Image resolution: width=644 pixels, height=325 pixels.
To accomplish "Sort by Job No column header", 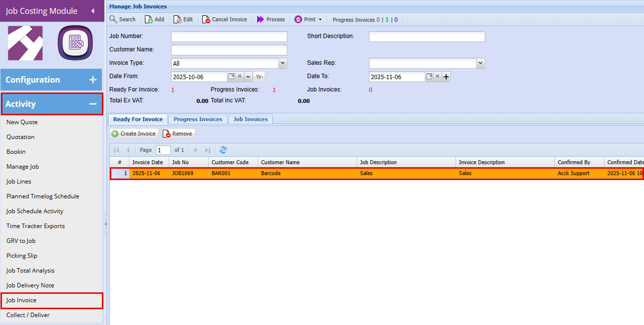I will click(x=188, y=162).
